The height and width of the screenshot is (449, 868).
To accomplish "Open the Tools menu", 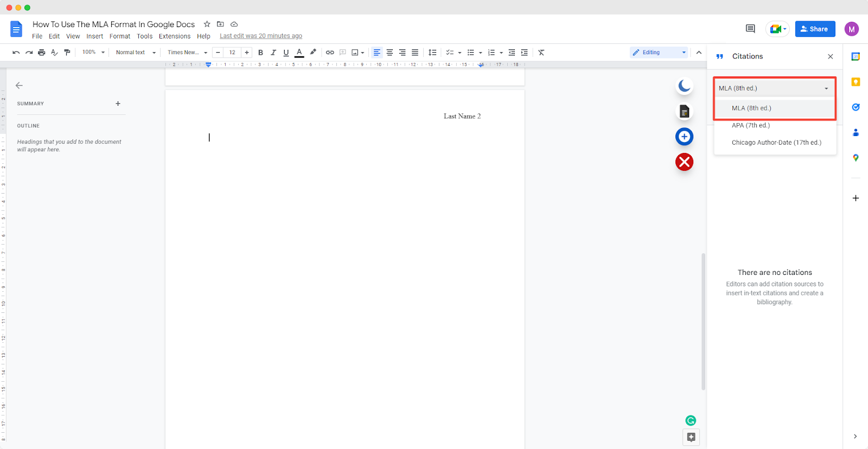I will coord(144,36).
